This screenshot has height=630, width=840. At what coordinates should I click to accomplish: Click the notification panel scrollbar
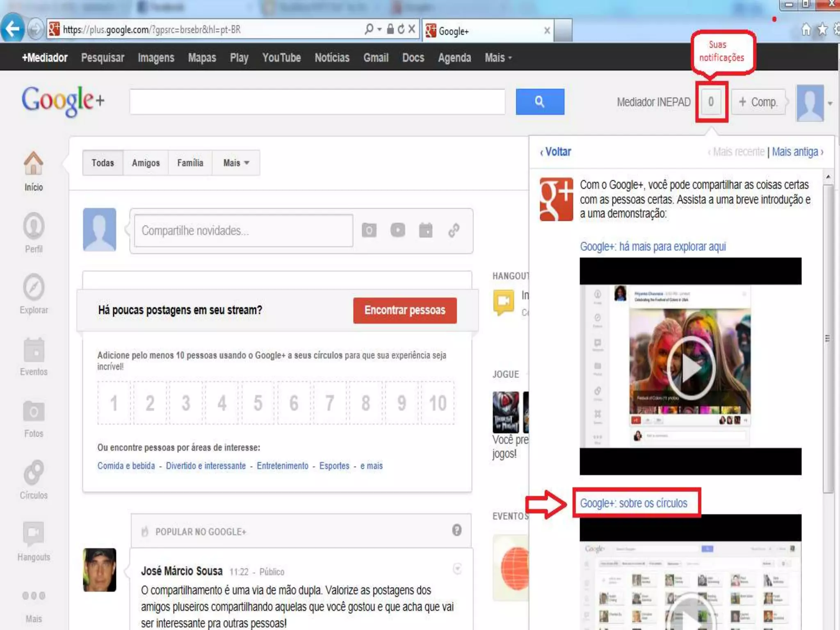pyautogui.click(x=828, y=338)
